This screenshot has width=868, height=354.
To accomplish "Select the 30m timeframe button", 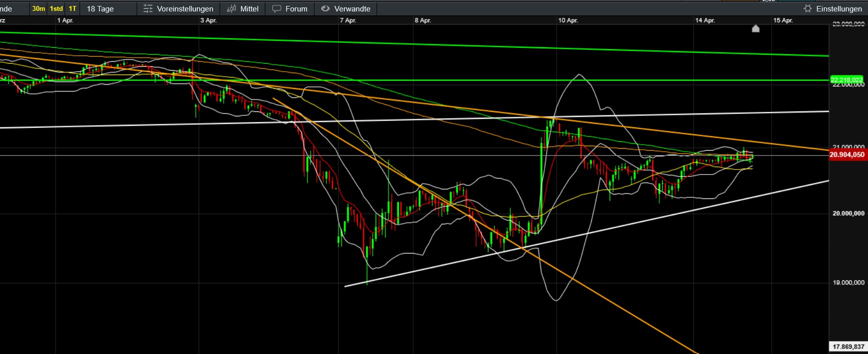I will (x=38, y=8).
